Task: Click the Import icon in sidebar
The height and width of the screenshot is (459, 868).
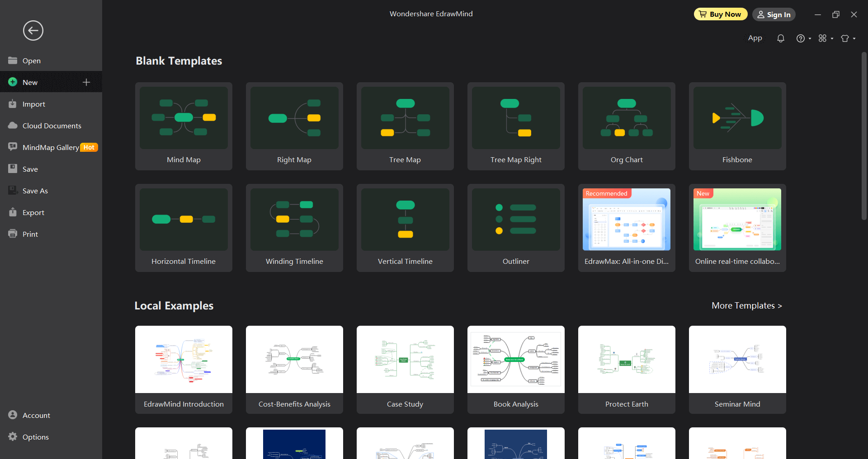Action: point(13,104)
